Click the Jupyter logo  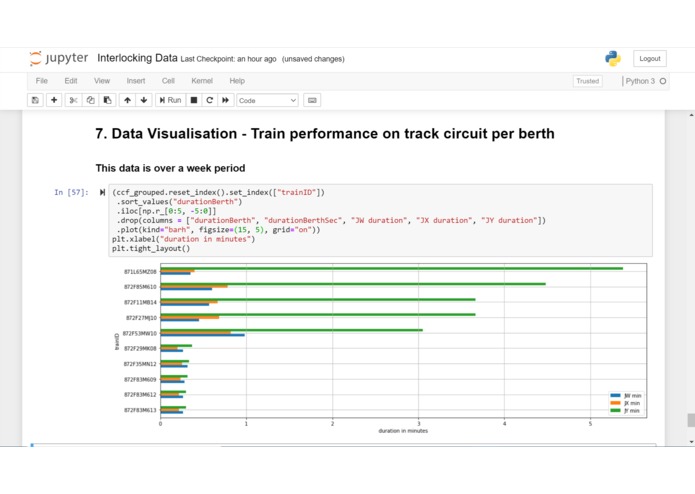(x=59, y=58)
